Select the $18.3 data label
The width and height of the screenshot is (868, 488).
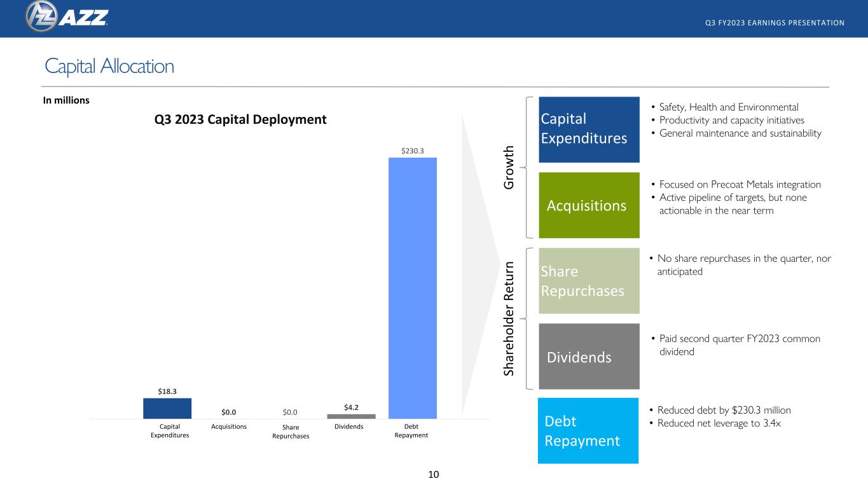pos(167,392)
